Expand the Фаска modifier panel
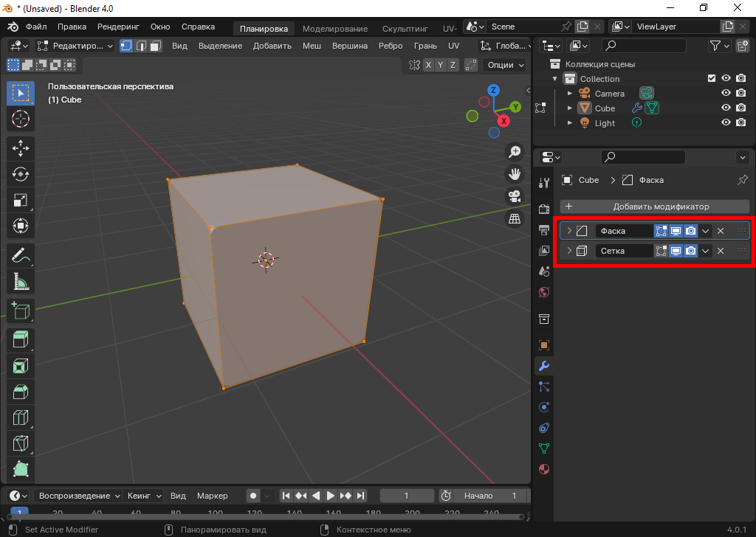Screen dimensions: 756x537 click(569, 231)
